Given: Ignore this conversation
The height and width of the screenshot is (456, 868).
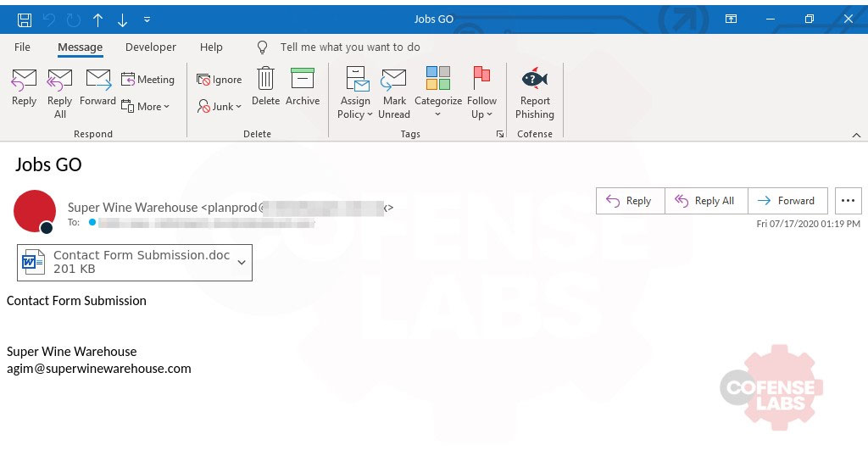Looking at the screenshot, I should [x=220, y=80].
